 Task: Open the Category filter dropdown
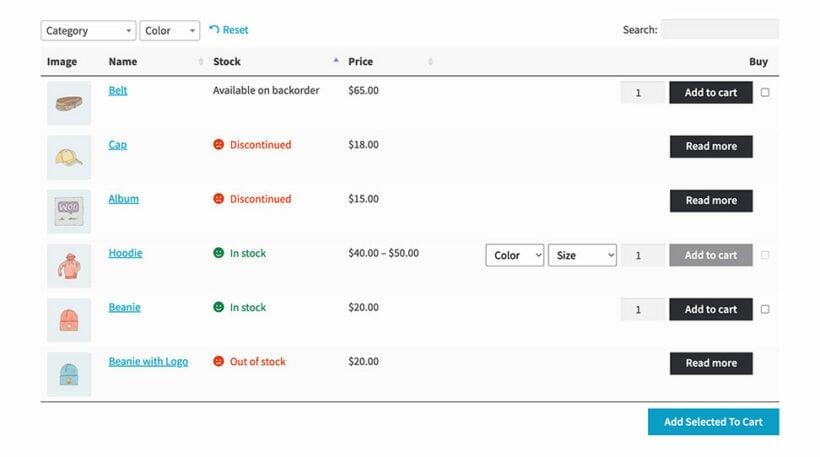(x=88, y=31)
